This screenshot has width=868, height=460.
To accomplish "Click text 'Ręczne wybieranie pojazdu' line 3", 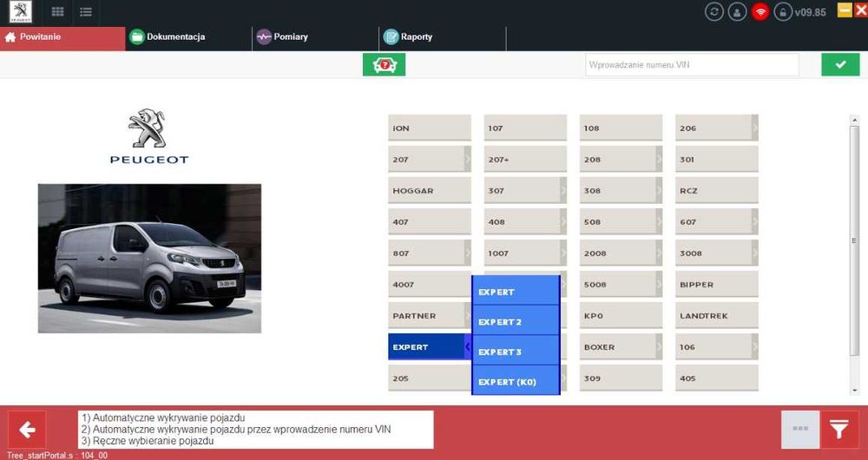I will [x=153, y=441].
